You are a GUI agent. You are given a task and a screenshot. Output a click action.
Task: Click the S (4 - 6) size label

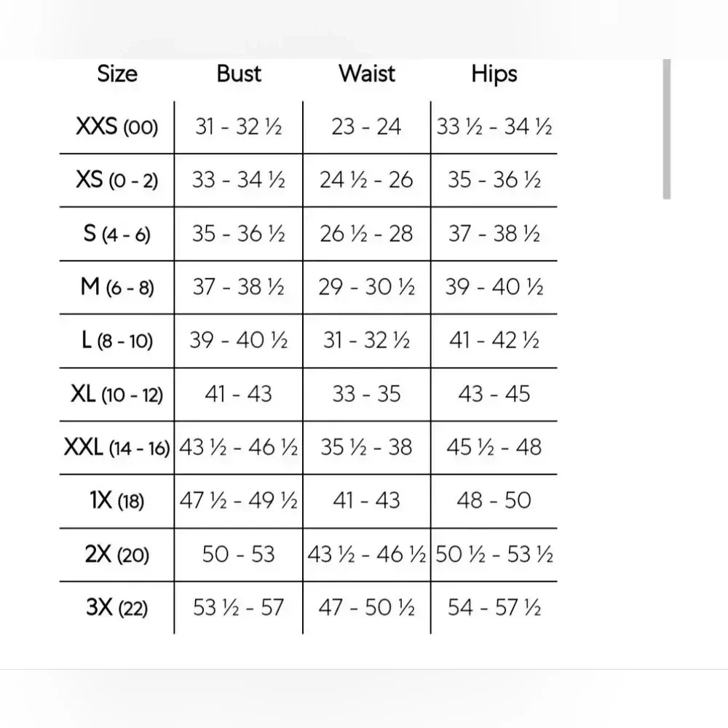(x=117, y=234)
